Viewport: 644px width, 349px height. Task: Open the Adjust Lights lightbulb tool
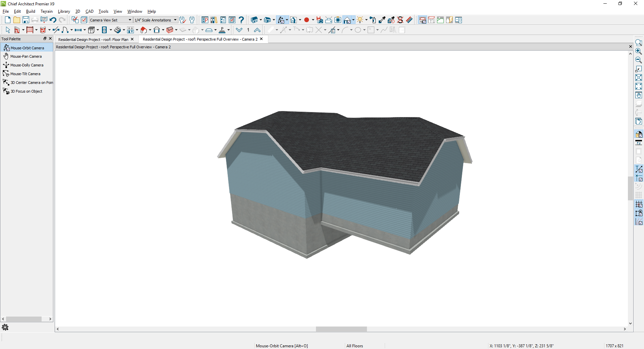click(x=360, y=20)
